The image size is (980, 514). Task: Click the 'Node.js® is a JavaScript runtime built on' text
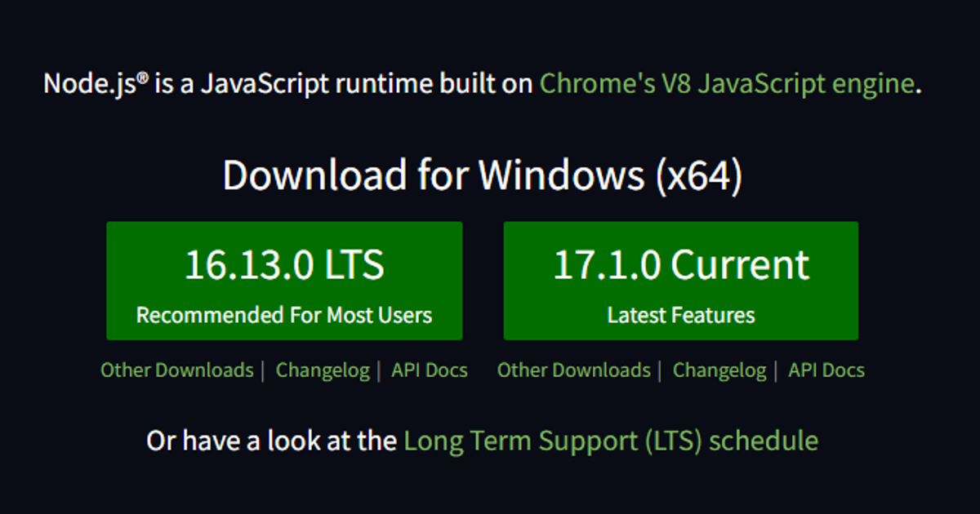pyautogui.click(x=288, y=83)
